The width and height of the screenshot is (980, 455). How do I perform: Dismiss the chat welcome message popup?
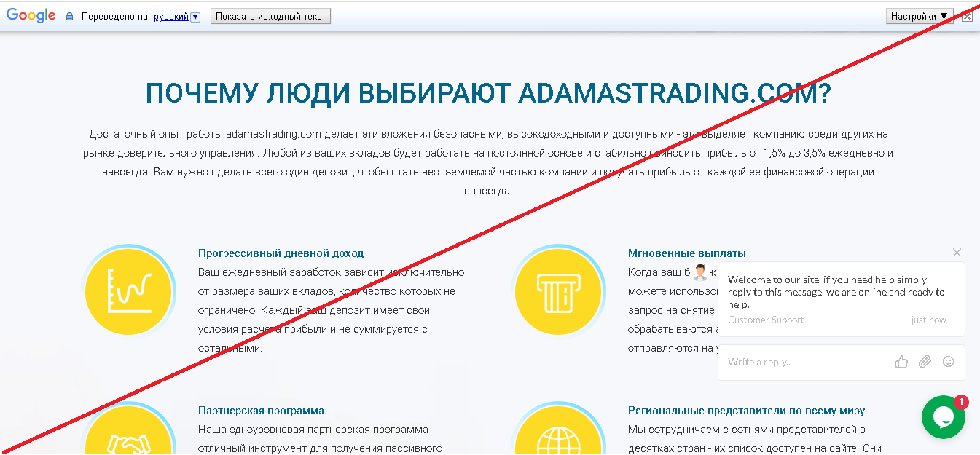pos(957,253)
